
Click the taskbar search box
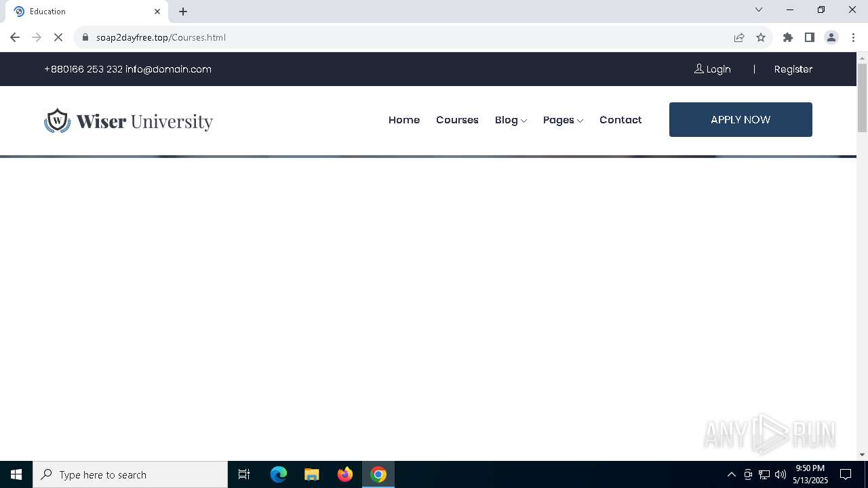pyautogui.click(x=130, y=474)
